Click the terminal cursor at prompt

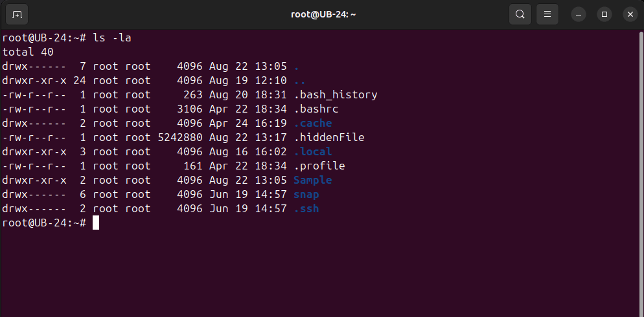click(96, 223)
